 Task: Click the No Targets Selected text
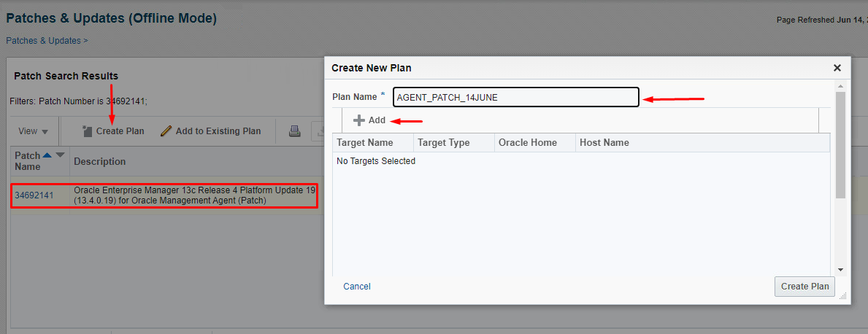(x=376, y=161)
